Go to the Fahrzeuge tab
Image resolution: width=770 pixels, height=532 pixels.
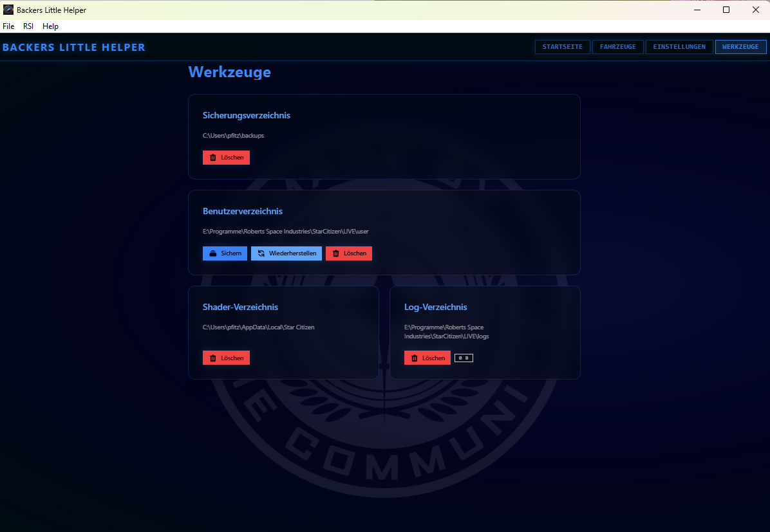(617, 47)
